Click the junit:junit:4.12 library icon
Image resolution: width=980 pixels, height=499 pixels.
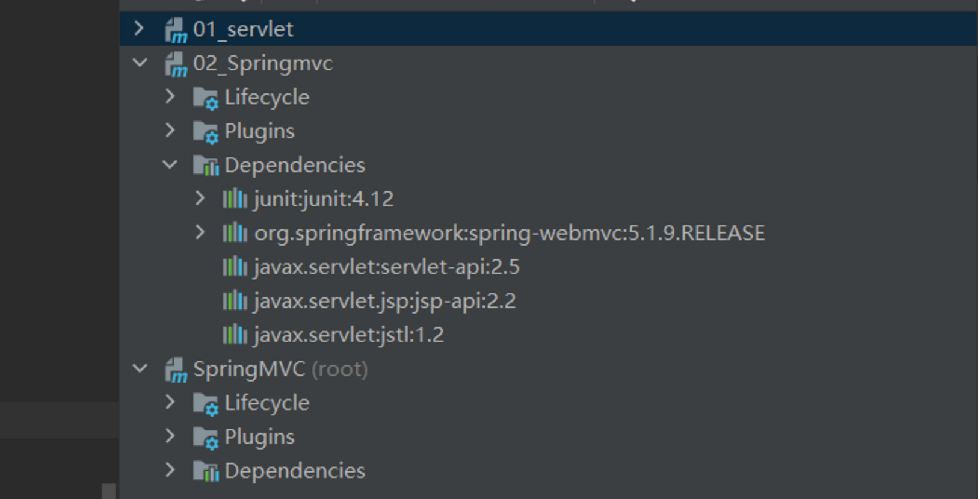[235, 199]
